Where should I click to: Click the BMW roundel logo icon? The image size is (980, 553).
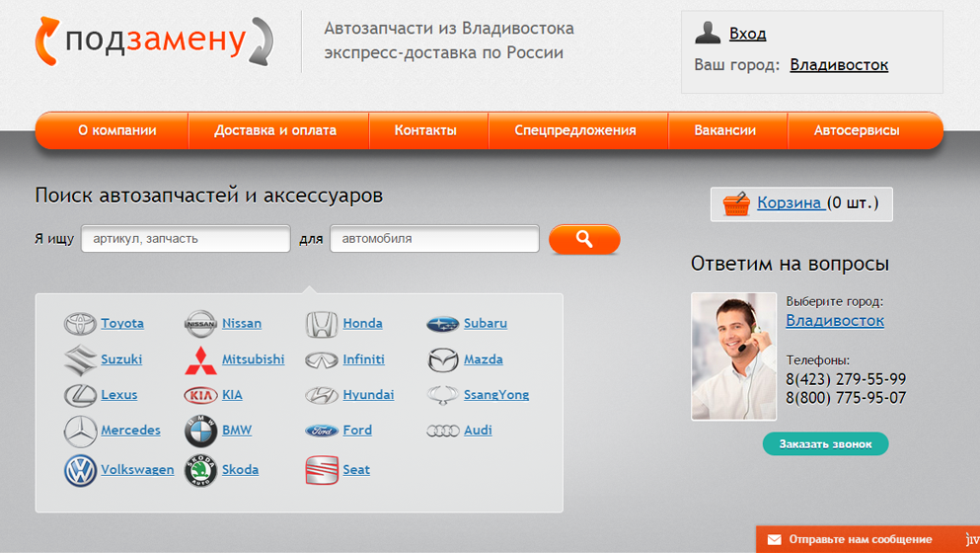200,431
